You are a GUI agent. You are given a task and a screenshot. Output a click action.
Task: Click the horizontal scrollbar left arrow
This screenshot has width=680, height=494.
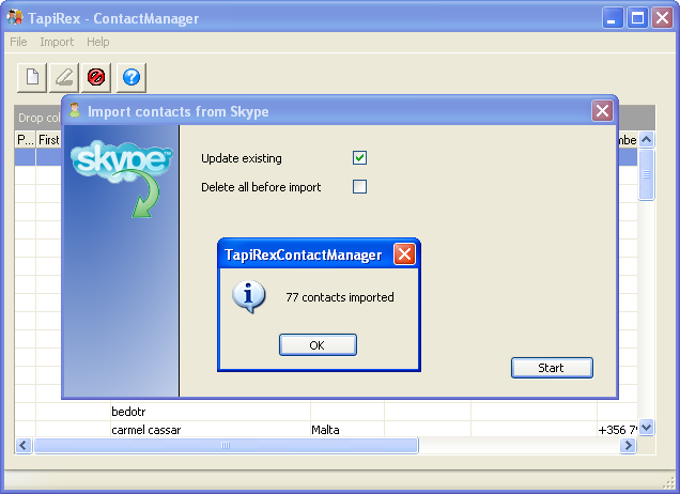tap(23, 445)
